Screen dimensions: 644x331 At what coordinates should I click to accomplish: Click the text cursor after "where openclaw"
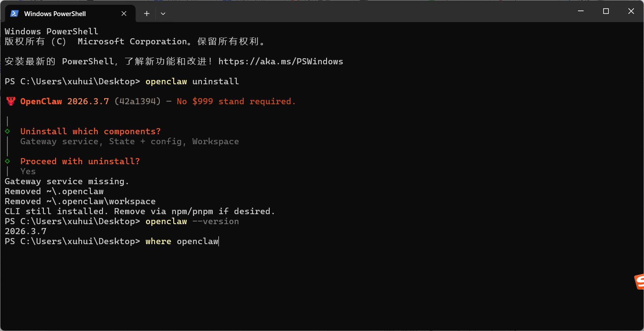pyautogui.click(x=218, y=241)
